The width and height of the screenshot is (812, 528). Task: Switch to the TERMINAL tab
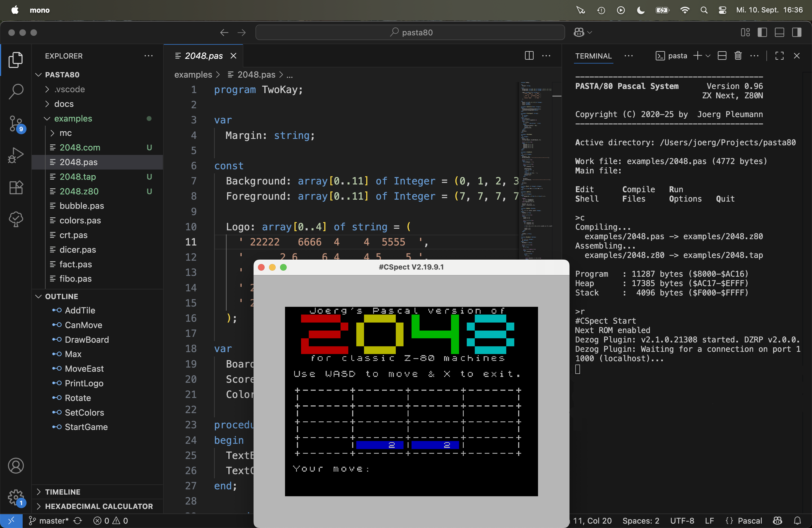click(x=593, y=56)
